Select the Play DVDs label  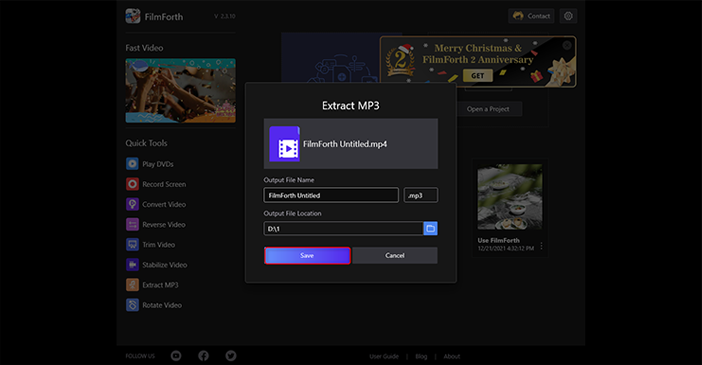pos(158,164)
